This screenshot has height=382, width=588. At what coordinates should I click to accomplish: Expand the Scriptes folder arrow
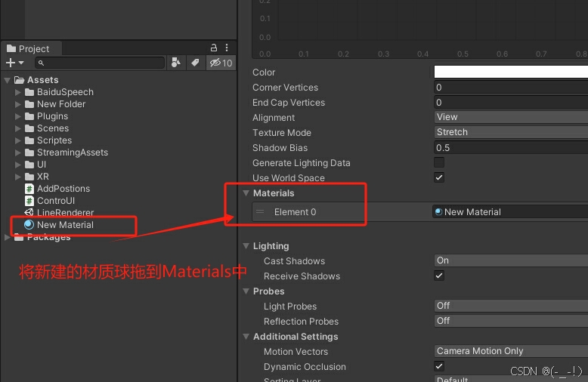tap(17, 140)
